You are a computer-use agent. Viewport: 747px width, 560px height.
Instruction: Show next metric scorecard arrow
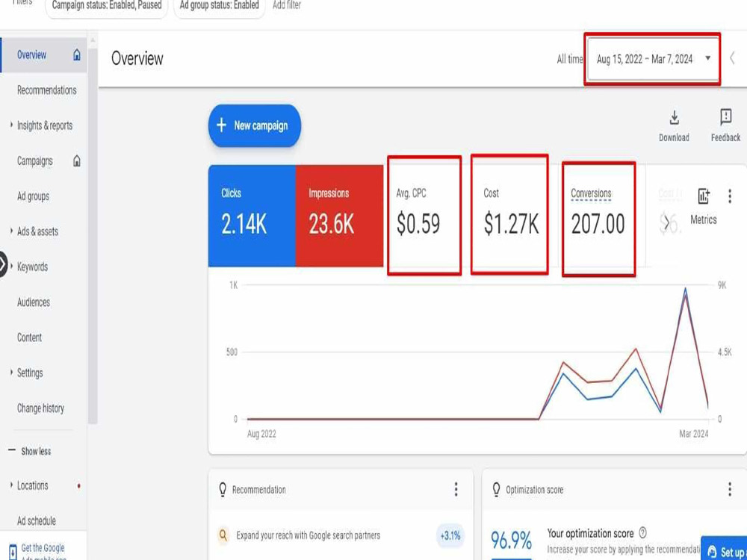[x=666, y=223]
